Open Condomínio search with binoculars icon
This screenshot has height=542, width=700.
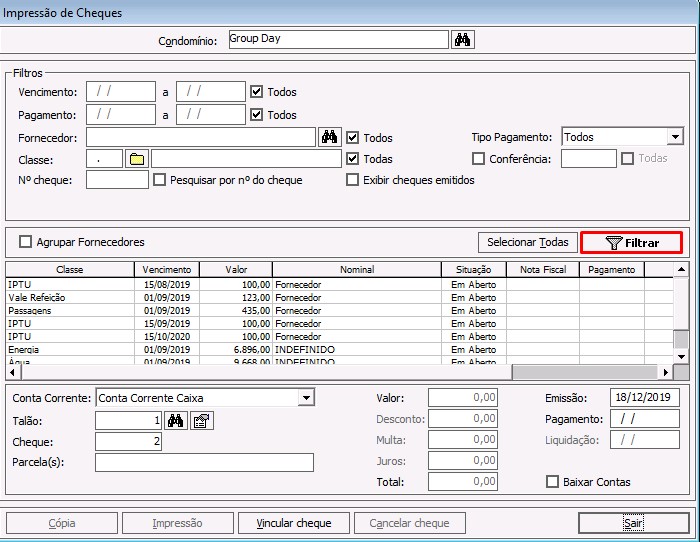tap(462, 40)
